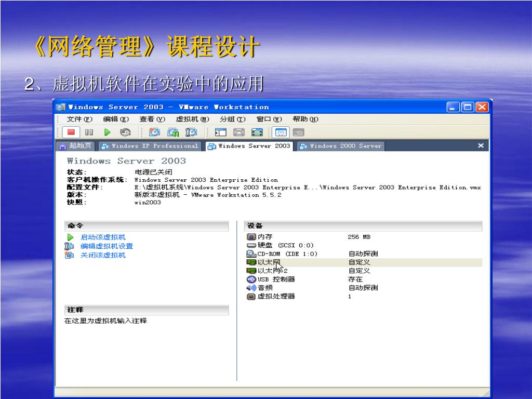
Task: Select the 音频 device label
Action: [x=265, y=288]
